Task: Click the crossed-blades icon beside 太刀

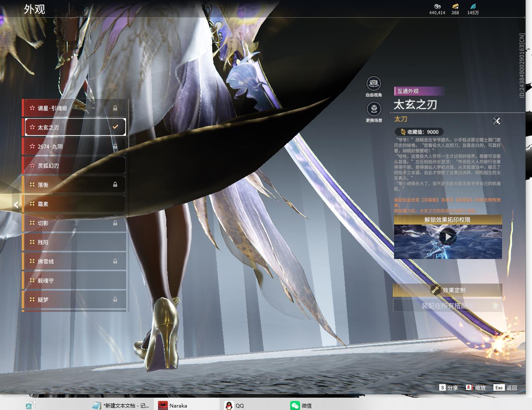Action: (497, 121)
